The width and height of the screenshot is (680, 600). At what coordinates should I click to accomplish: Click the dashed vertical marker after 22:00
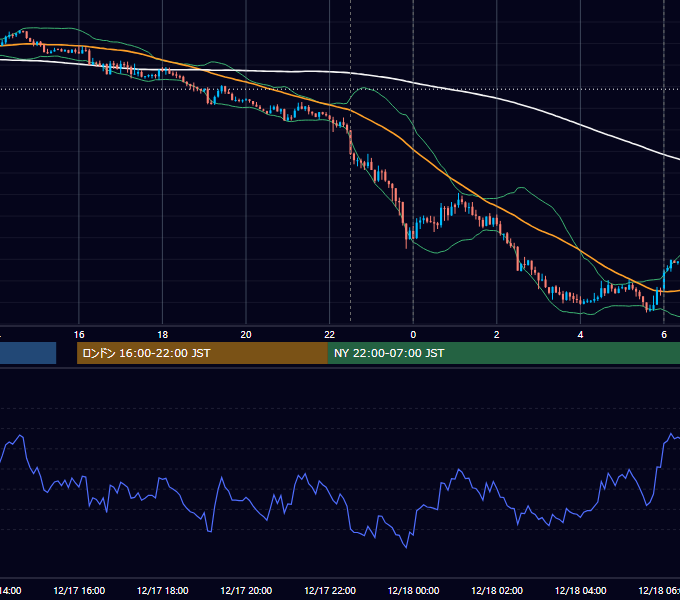click(350, 161)
